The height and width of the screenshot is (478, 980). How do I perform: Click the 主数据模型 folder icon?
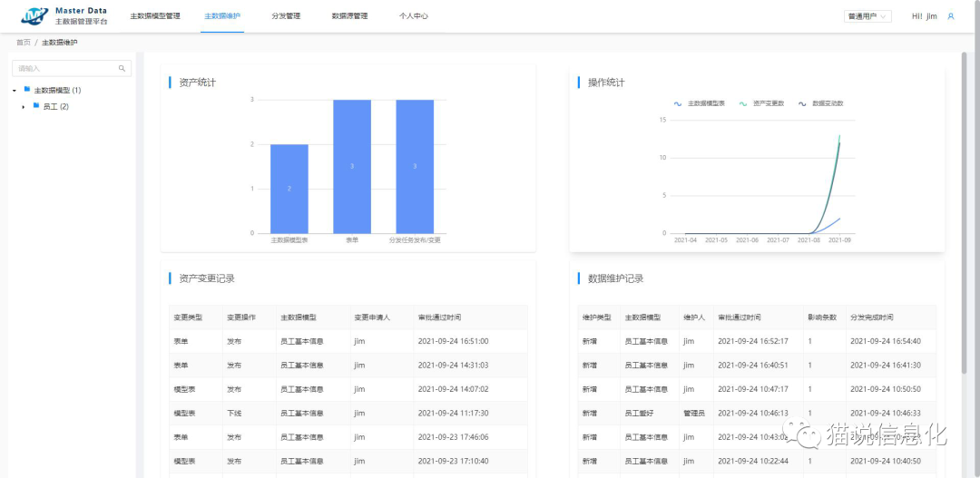tap(27, 90)
